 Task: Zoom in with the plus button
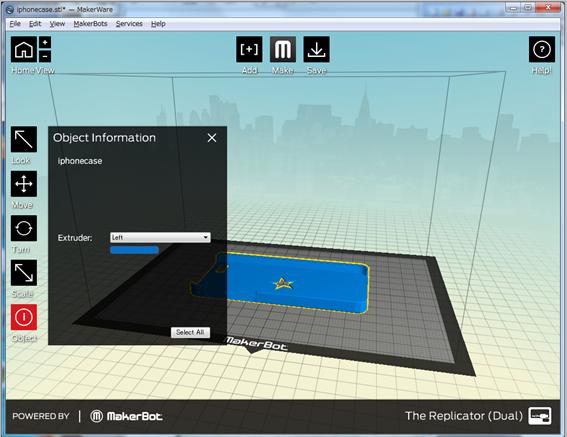45,42
